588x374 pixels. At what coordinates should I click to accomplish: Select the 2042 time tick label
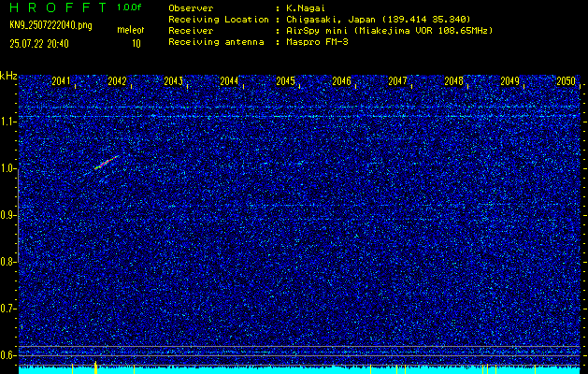(117, 81)
